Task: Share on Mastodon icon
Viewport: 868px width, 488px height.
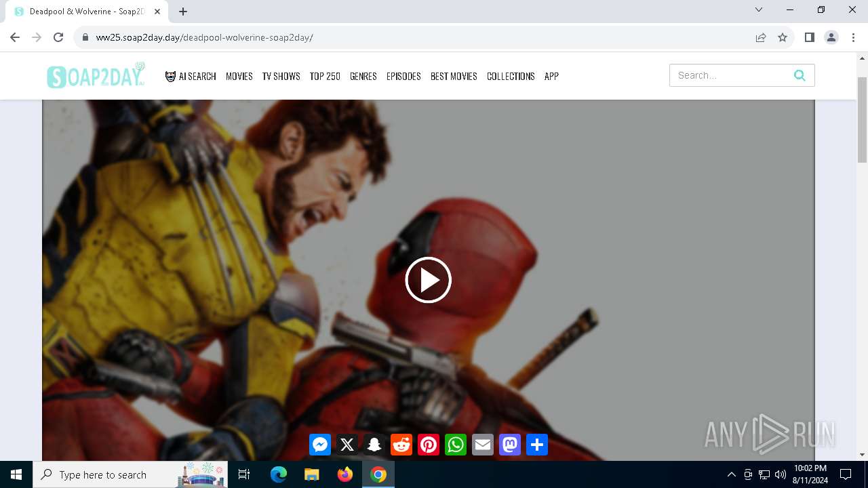Action: [510, 445]
